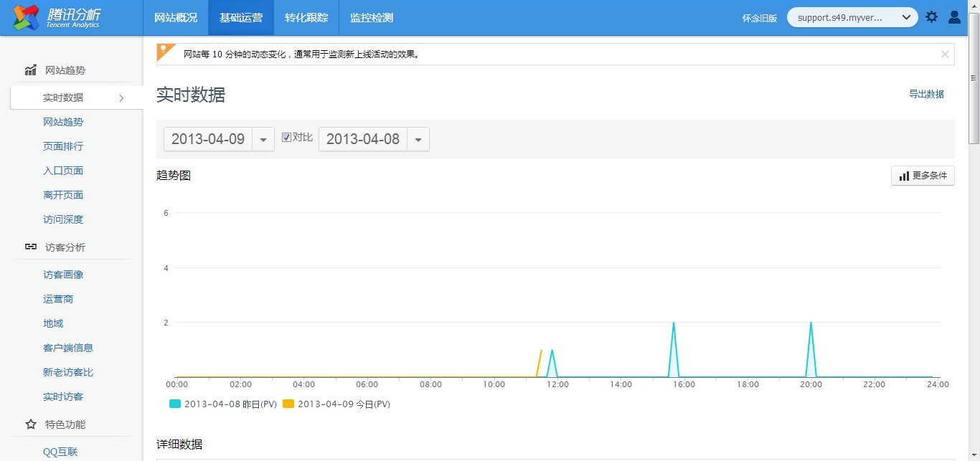Click the 特色功能 star icon
Image resolution: width=980 pixels, height=461 pixels.
30,424
